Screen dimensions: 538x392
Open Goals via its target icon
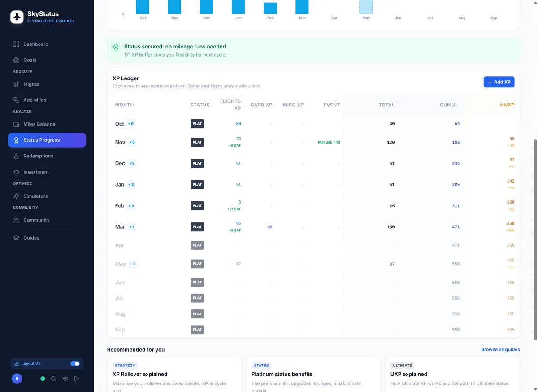[16, 60]
